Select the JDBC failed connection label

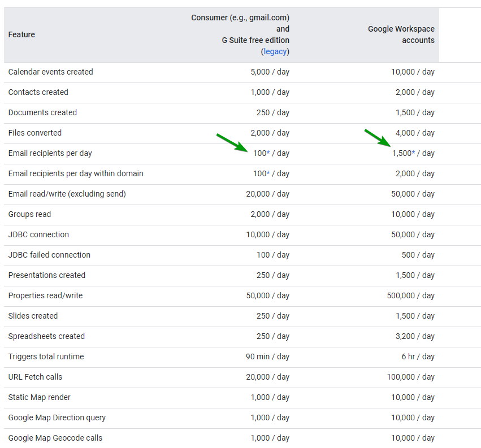coord(49,255)
